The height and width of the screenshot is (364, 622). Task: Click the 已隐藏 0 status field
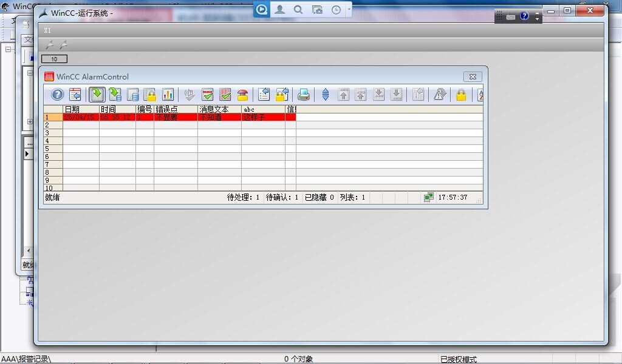320,197
